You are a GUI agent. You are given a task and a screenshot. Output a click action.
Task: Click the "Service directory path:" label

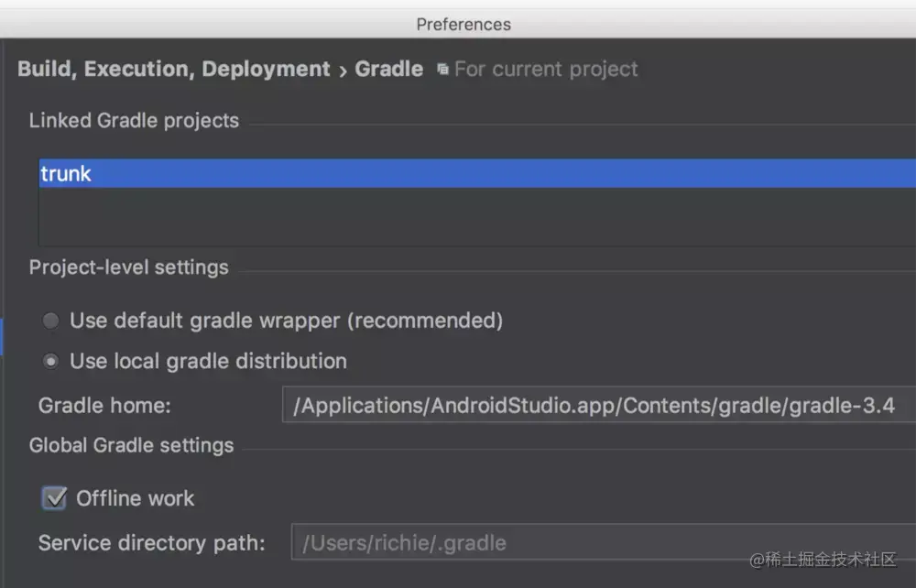click(x=151, y=542)
